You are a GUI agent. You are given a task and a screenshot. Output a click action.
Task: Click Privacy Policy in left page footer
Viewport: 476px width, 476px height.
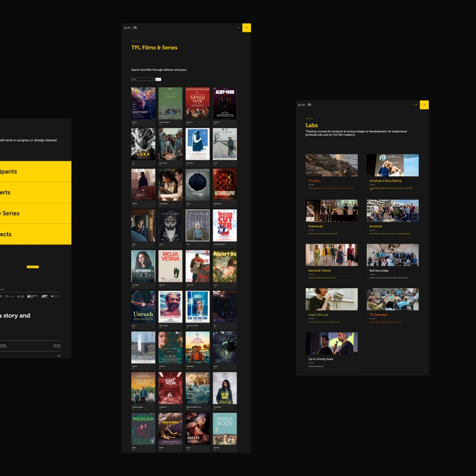[x=57, y=345]
